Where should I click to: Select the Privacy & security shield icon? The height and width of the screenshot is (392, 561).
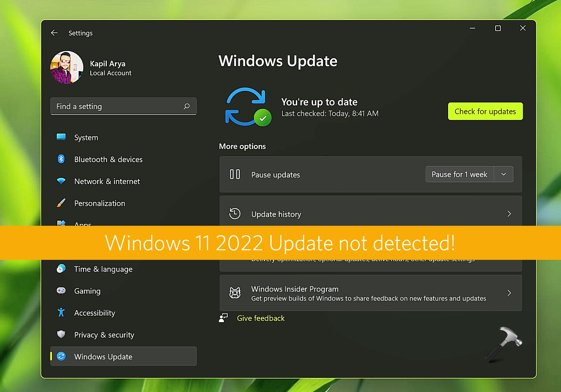(x=61, y=334)
